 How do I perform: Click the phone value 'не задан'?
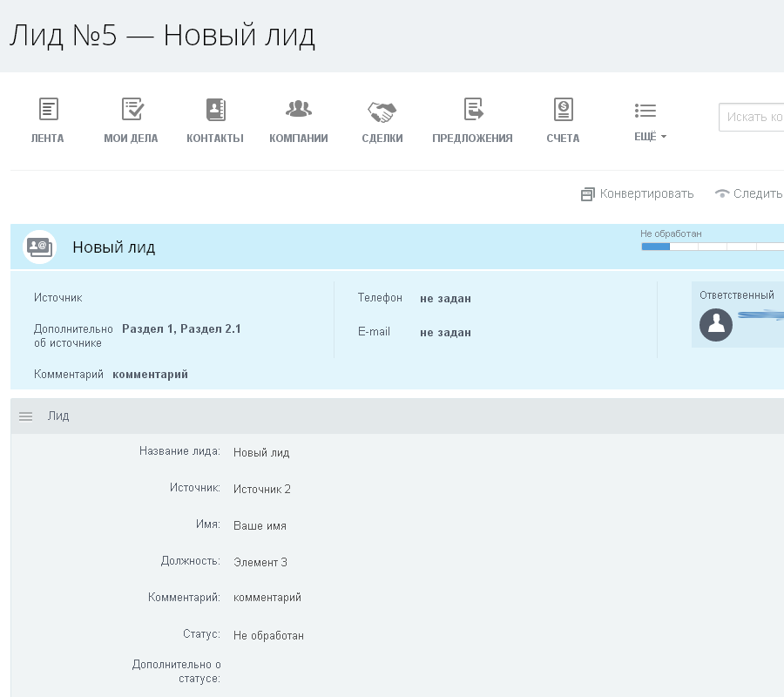coord(445,299)
